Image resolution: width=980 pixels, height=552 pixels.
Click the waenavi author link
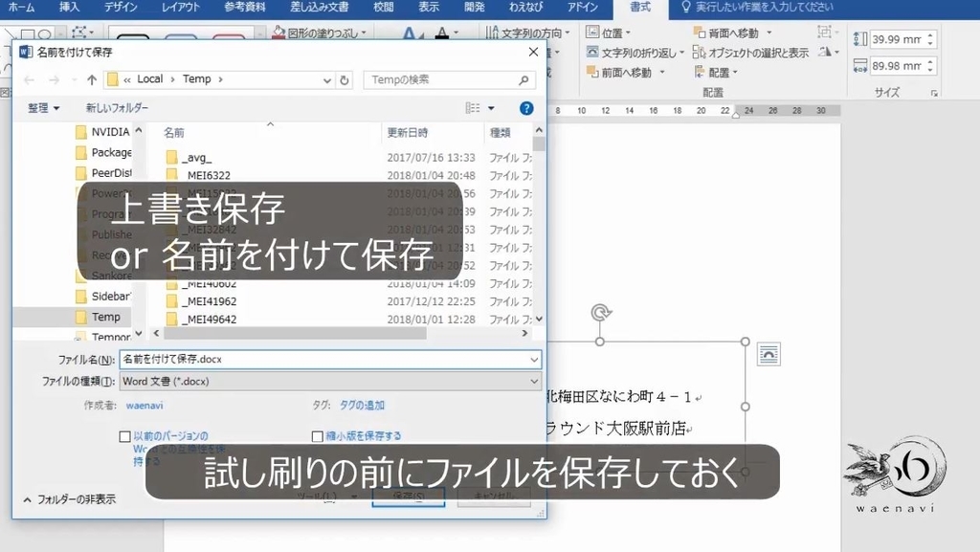click(145, 406)
